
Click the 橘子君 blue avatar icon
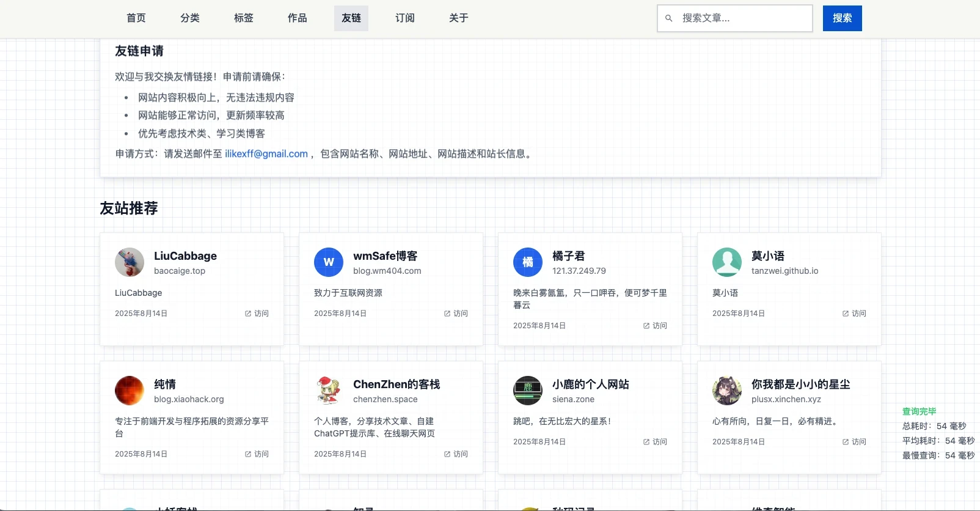(528, 262)
